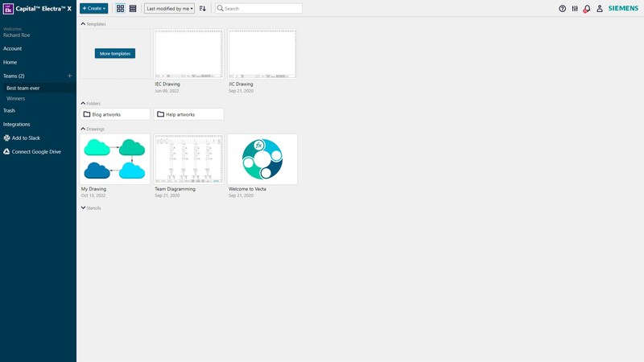
Task: Click the Siemens logo
Action: [x=623, y=8]
